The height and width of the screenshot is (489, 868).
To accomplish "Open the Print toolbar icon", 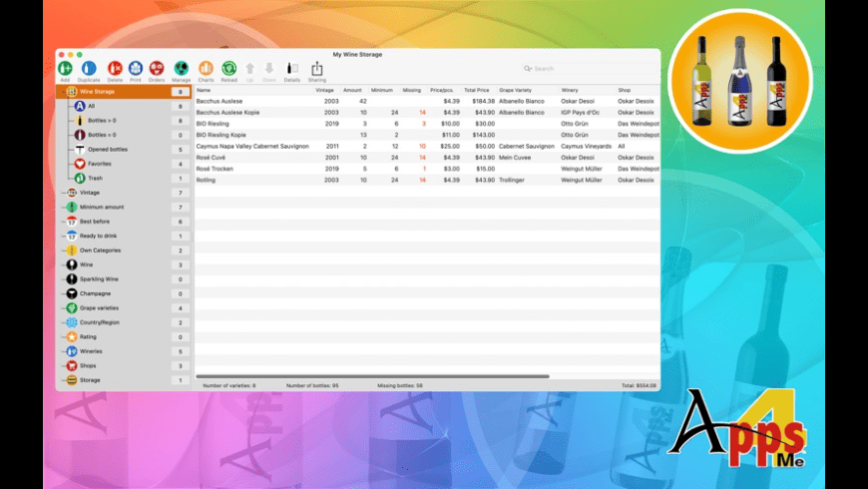I will 135,68.
